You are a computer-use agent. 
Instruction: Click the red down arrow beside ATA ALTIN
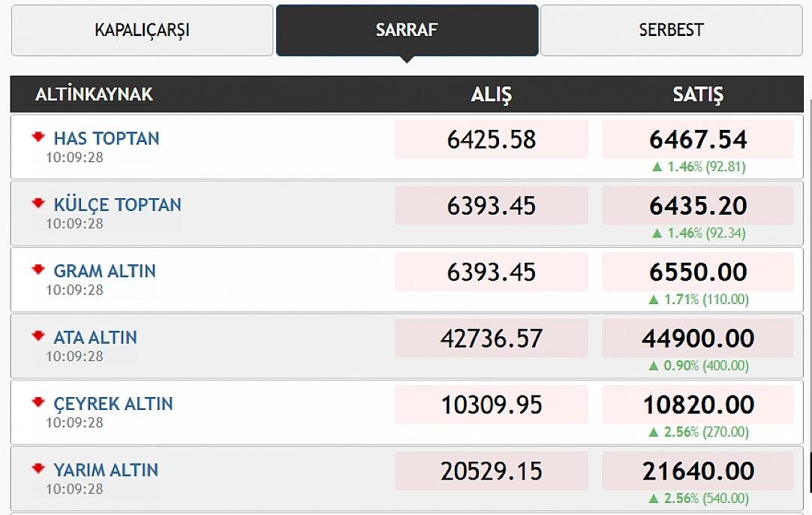(x=38, y=336)
